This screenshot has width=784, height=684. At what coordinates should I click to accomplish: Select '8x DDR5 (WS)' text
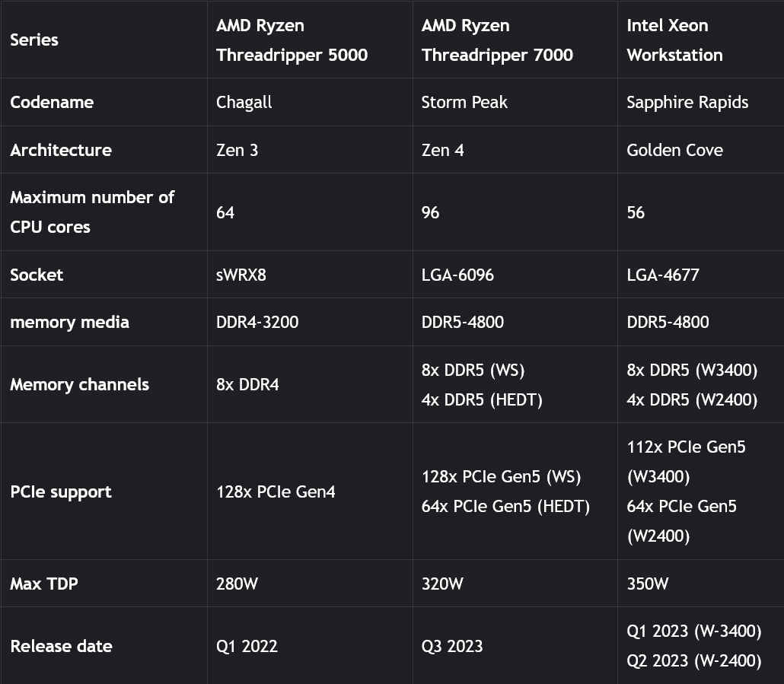tap(473, 370)
